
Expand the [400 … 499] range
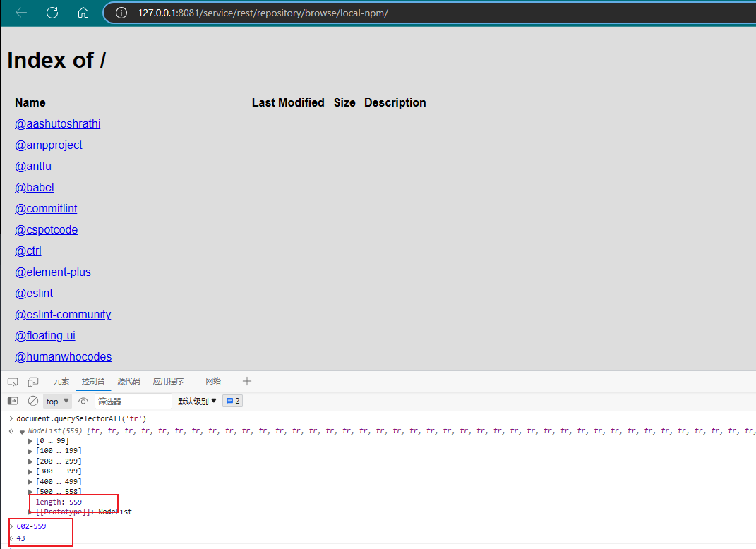pos(30,481)
